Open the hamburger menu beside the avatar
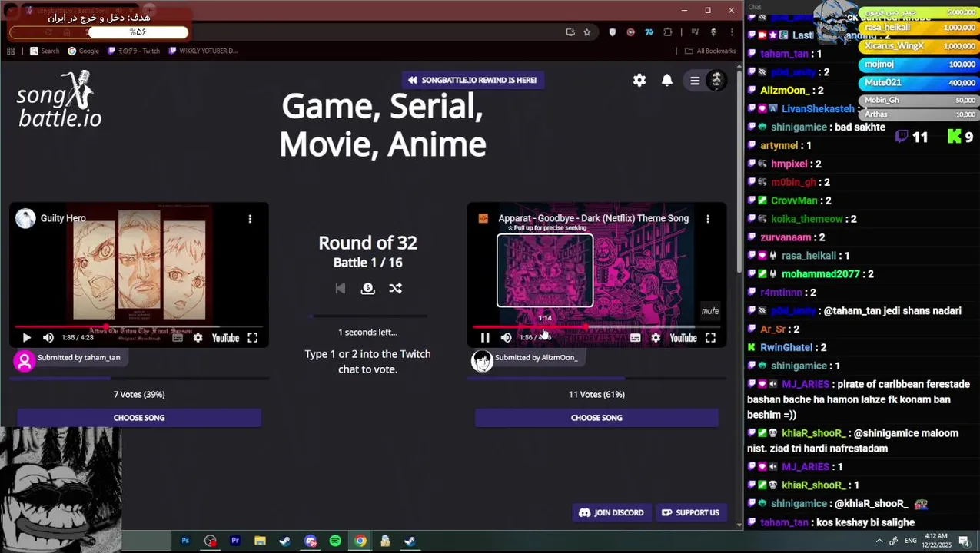The image size is (980, 553). click(x=695, y=80)
